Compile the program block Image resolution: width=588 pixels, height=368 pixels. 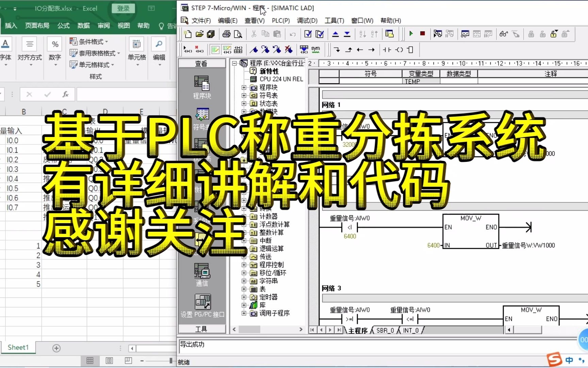[307, 34]
